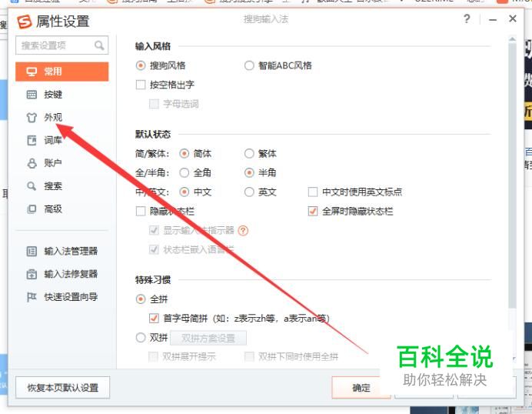Select 全角 radio button
This screenshot has height=414, width=532.
coord(184,173)
